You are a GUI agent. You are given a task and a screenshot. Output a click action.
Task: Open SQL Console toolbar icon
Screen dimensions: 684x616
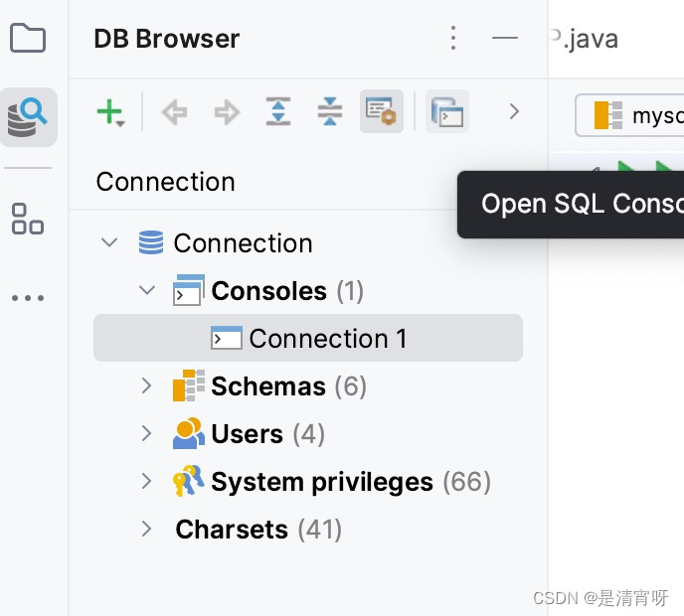447,111
